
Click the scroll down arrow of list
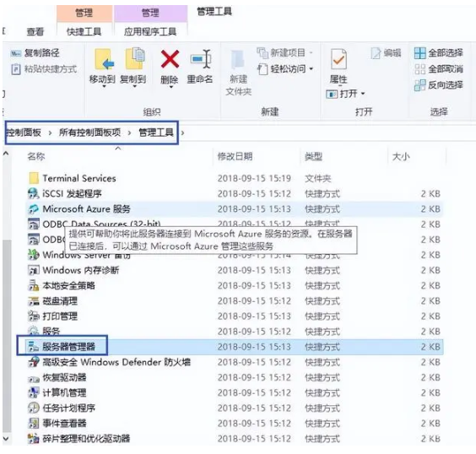(x=6, y=439)
